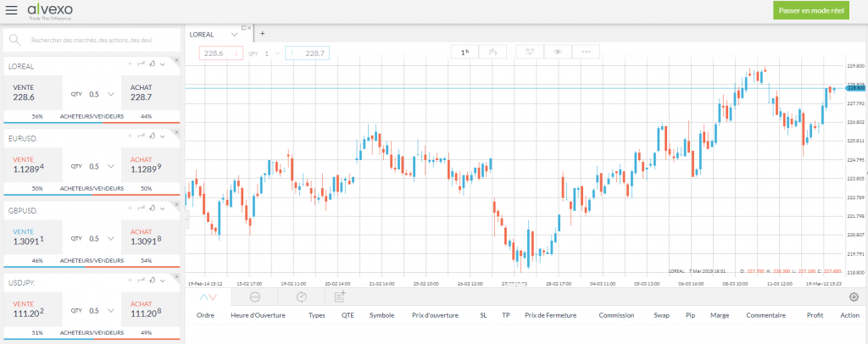Sort by the Profit column header
Viewport: 868px width, 344px height.
(x=815, y=315)
